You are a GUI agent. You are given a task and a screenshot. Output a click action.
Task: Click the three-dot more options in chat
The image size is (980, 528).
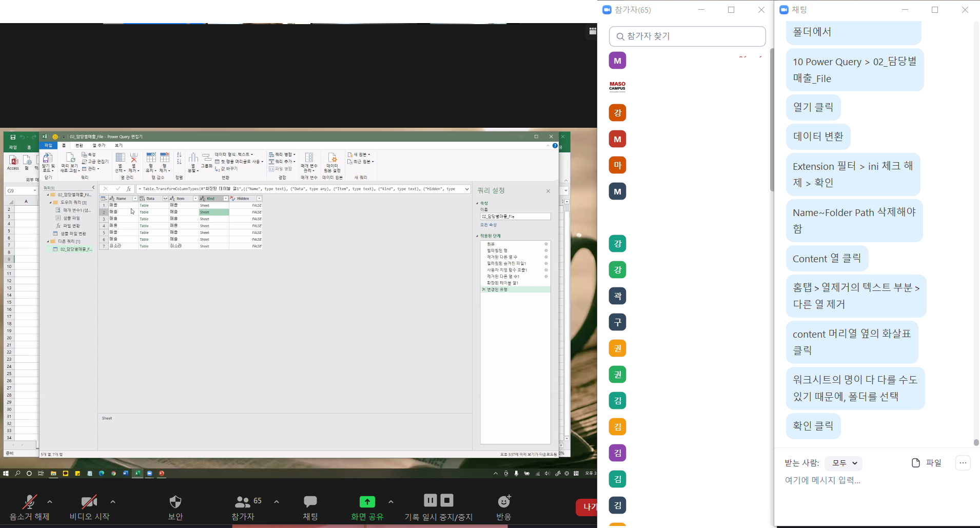963,463
